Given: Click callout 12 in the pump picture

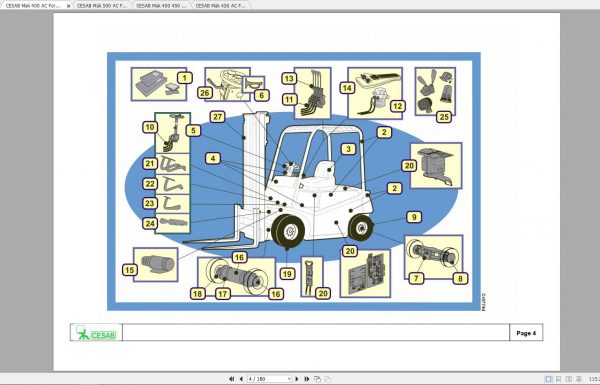Looking at the screenshot, I should tap(398, 106).
